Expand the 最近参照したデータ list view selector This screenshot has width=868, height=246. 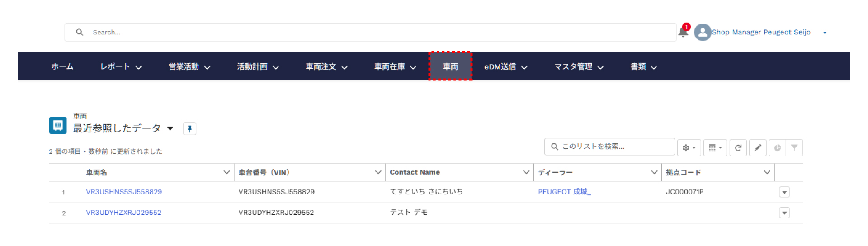(x=170, y=129)
